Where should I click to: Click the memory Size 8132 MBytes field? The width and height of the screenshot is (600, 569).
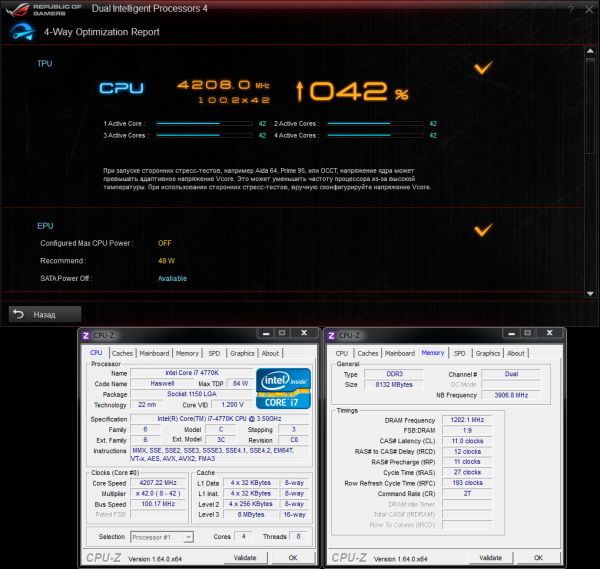(394, 385)
